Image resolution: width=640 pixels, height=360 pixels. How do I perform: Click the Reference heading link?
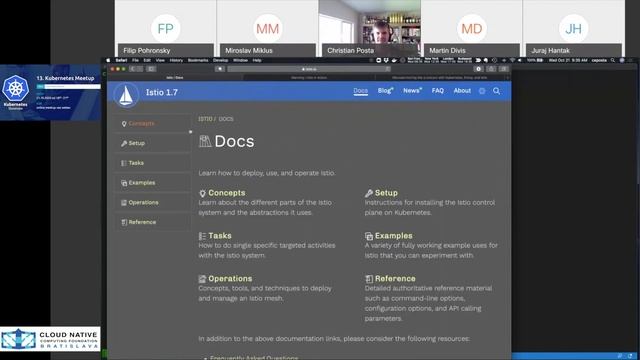[395, 279]
